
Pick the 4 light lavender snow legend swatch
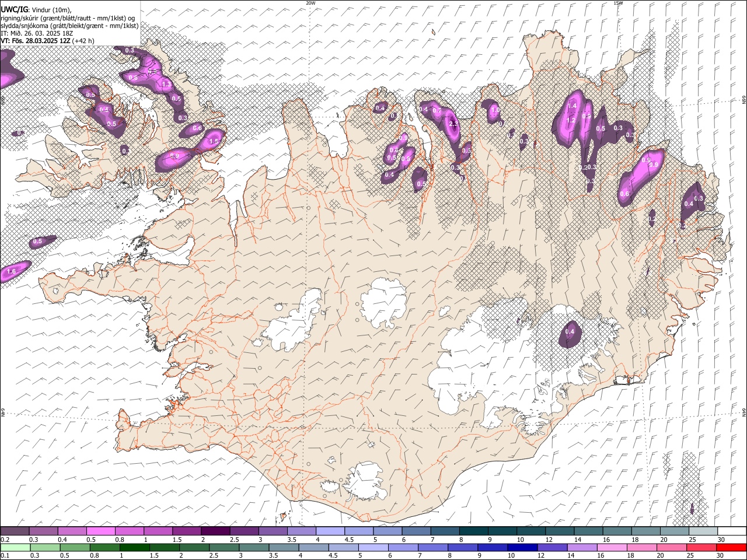tap(330, 531)
